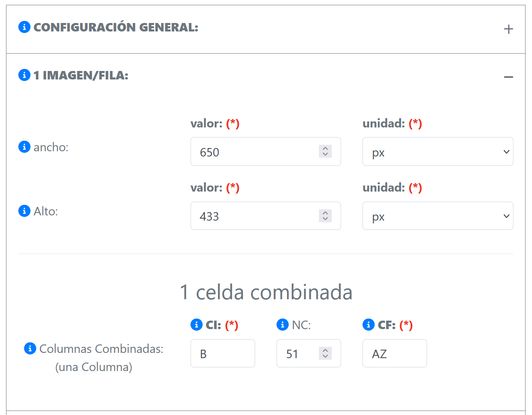Click info icon next to Columnas Combinadas
Viewport: 532px width, 415px height.
30,348
